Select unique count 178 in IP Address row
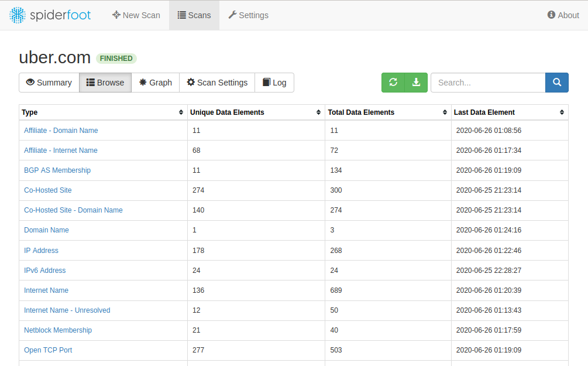 pyautogui.click(x=198, y=251)
